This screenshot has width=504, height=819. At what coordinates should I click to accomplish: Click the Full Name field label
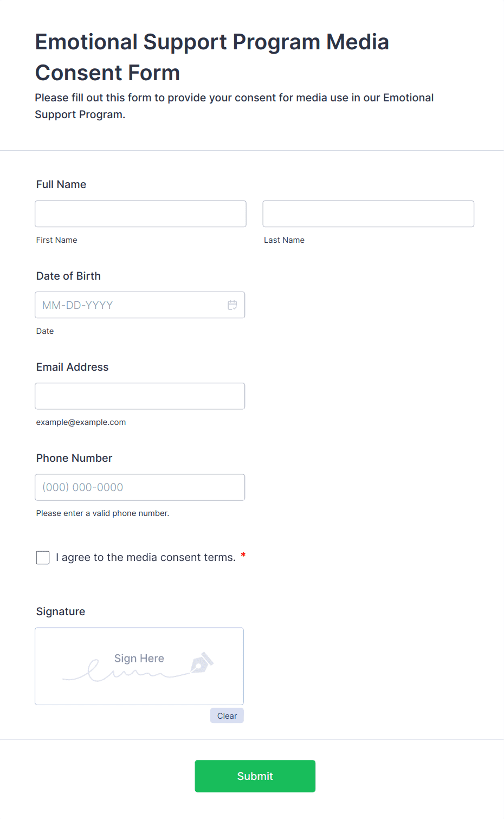pyautogui.click(x=61, y=184)
